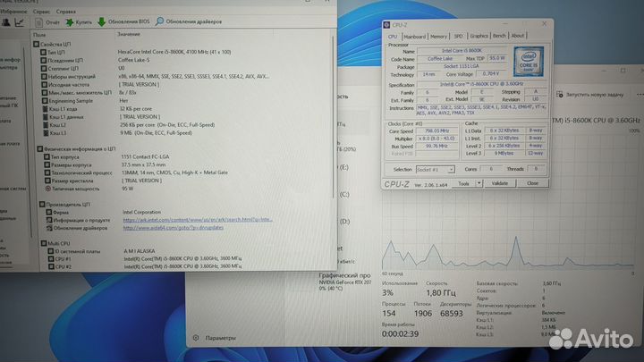Click the user silhouette icon in AIDA64 toolbar
The height and width of the screenshot is (362, 644).
click(x=5, y=22)
